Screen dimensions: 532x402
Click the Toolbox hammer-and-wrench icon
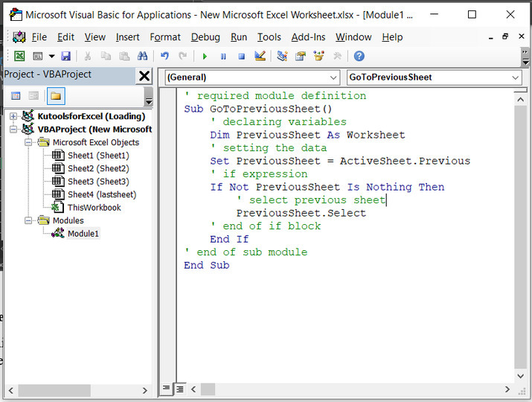(337, 56)
